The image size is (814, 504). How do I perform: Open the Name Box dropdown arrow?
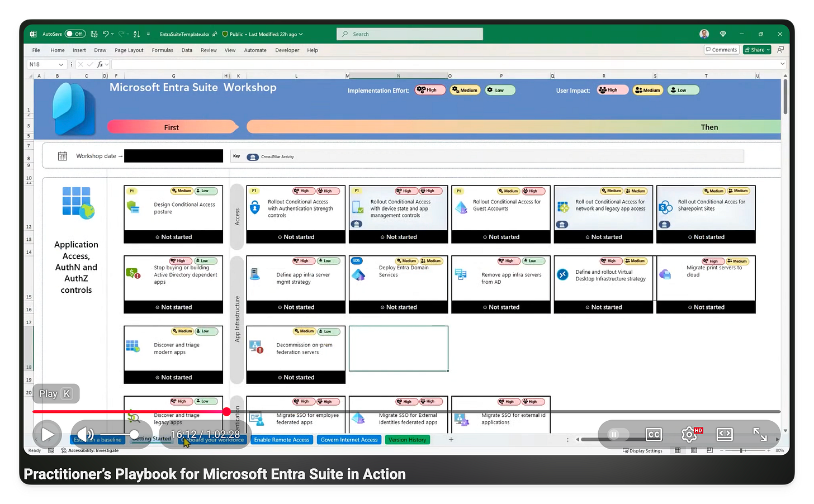(61, 65)
